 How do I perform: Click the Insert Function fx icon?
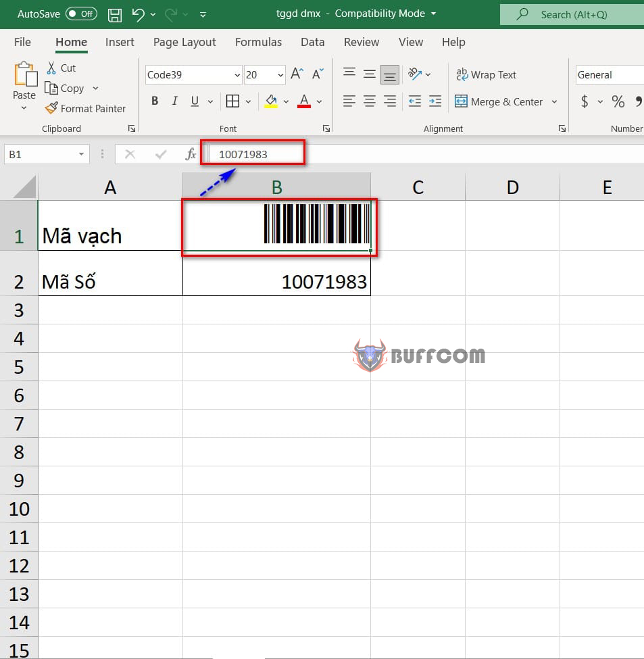pos(191,154)
